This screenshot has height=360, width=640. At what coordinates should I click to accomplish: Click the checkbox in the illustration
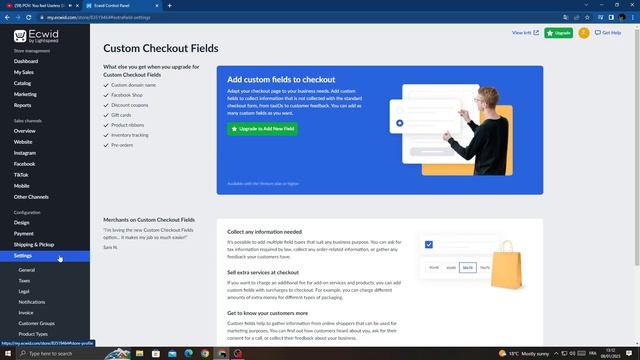[x=429, y=244]
